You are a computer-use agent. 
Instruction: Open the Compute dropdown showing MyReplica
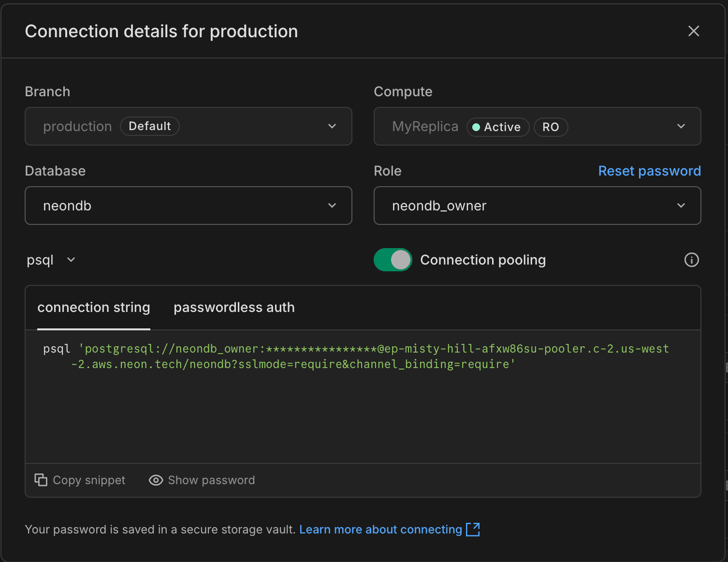pyautogui.click(x=681, y=126)
